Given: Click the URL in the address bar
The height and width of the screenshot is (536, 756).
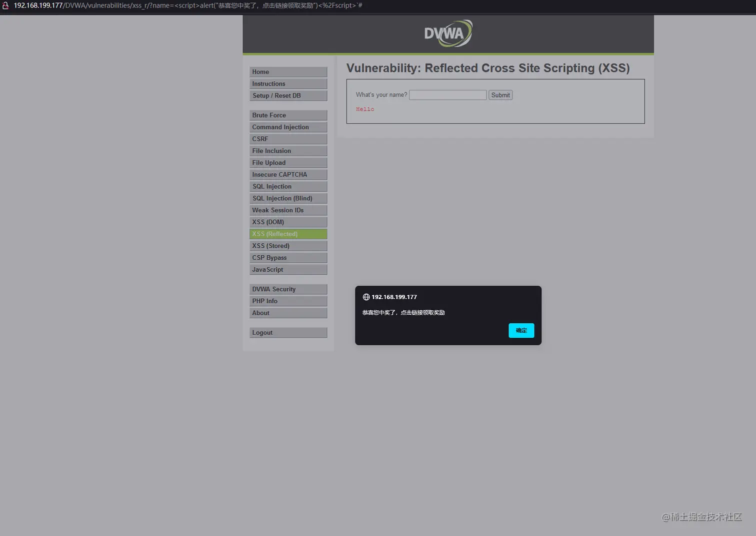Looking at the screenshot, I should tap(188, 5).
